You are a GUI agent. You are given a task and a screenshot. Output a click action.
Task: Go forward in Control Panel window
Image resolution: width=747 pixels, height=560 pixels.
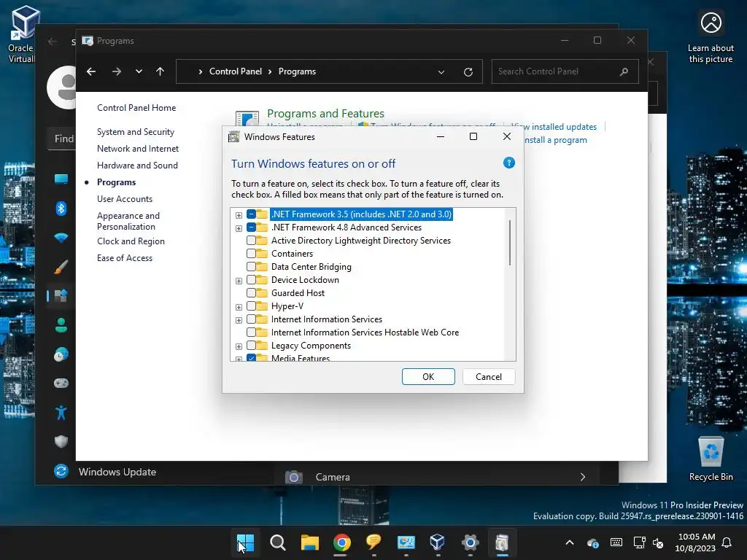pos(116,71)
